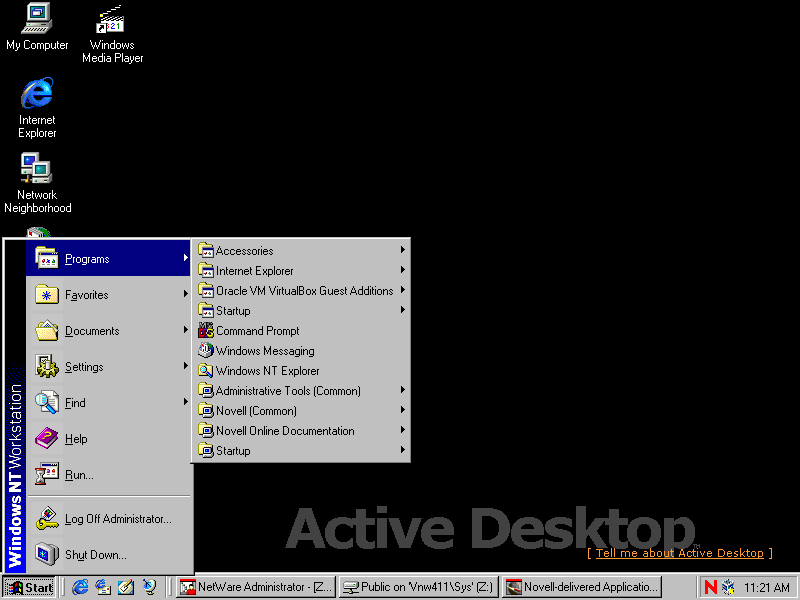Click the Command Prompt MS-DOS icon

(x=206, y=330)
